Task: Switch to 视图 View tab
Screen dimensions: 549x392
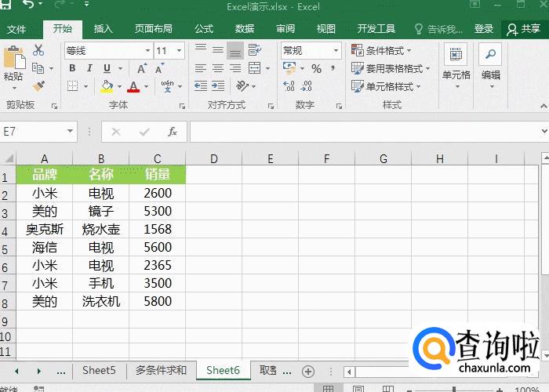Action: pos(326,29)
